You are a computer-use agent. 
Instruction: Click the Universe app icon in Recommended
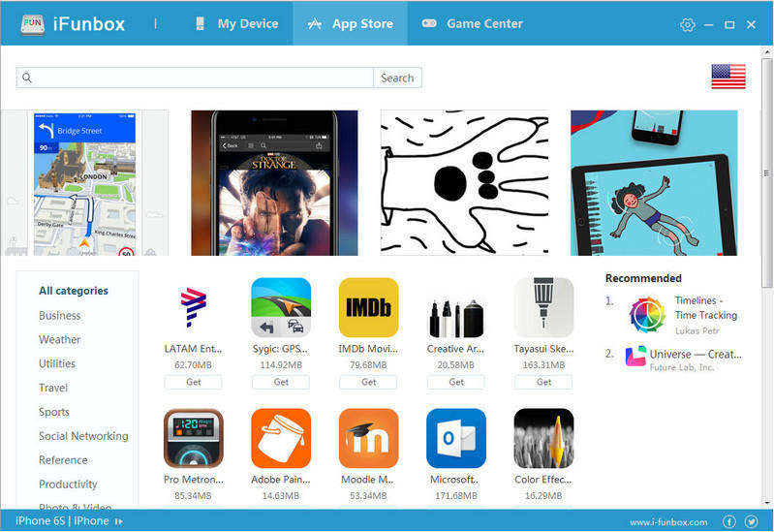tap(635, 357)
